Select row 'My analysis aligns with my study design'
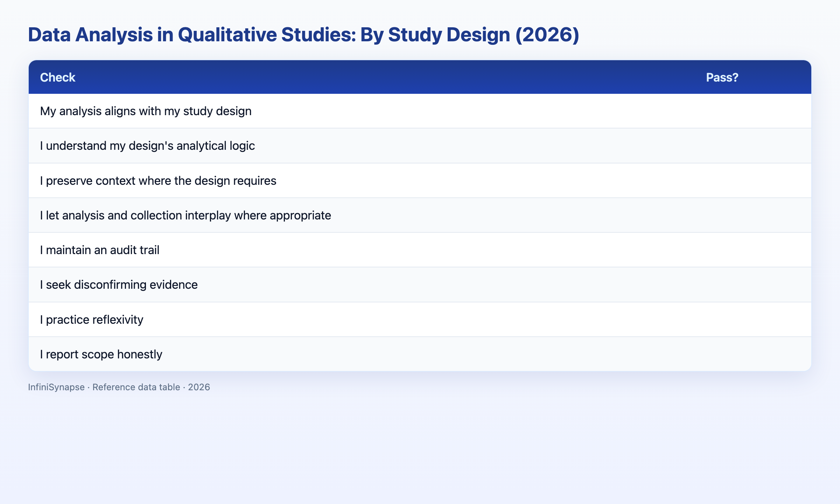The image size is (840, 504). pos(420,111)
